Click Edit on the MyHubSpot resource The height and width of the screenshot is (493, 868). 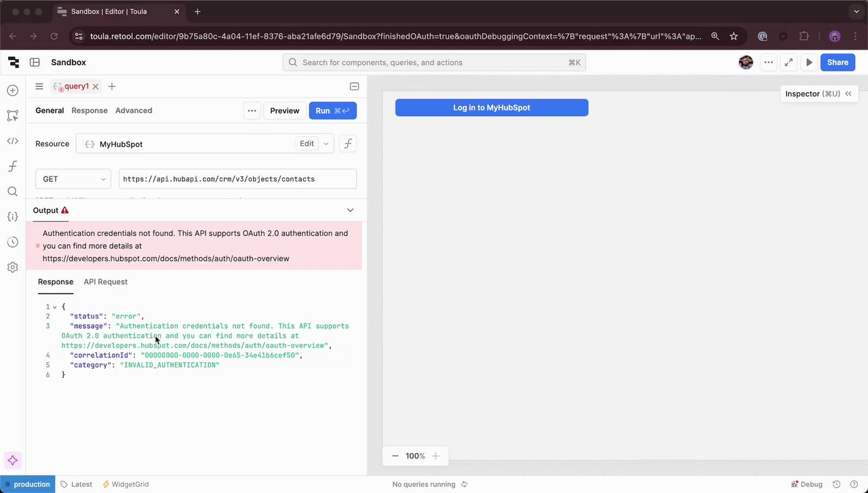307,144
